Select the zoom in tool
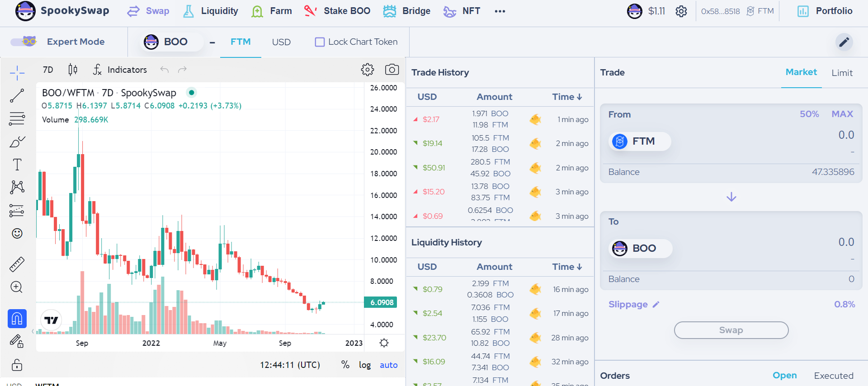The width and height of the screenshot is (868, 386). [x=17, y=287]
